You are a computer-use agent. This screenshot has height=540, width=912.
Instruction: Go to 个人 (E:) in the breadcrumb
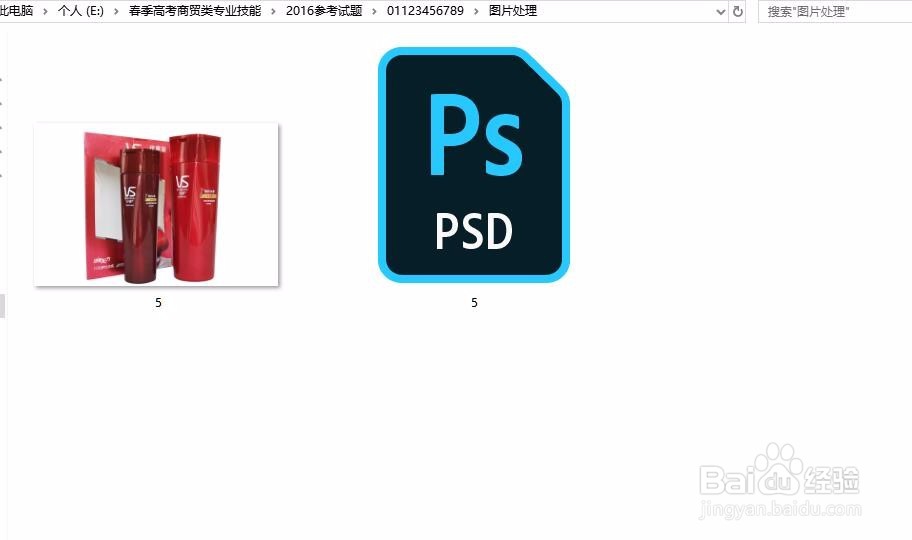tap(81, 10)
